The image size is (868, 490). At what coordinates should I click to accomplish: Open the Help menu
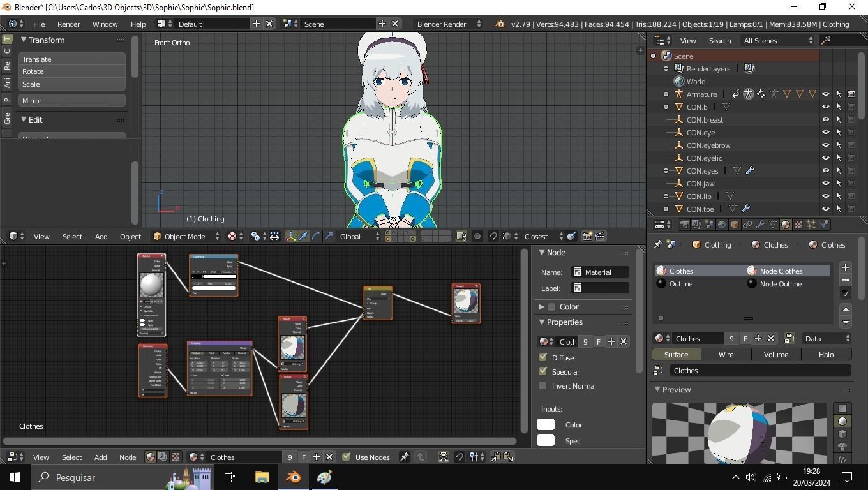point(138,24)
